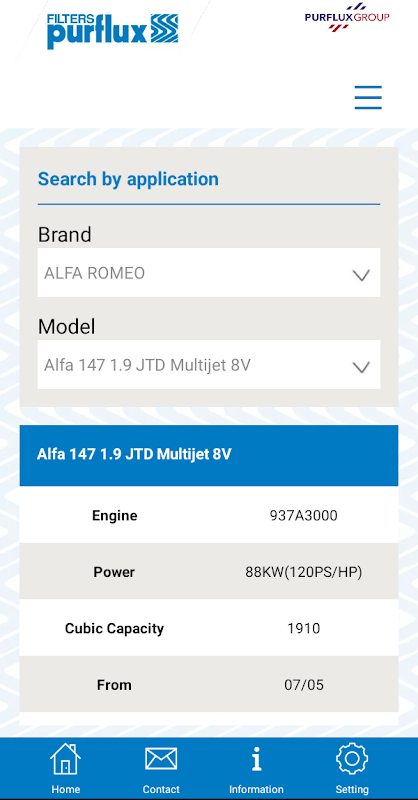
Task: Select the Information tab label
Action: (x=256, y=789)
